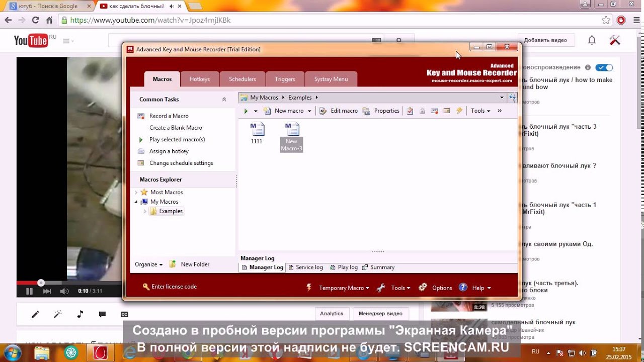Select Examples in the breadcrumb path

(300, 98)
